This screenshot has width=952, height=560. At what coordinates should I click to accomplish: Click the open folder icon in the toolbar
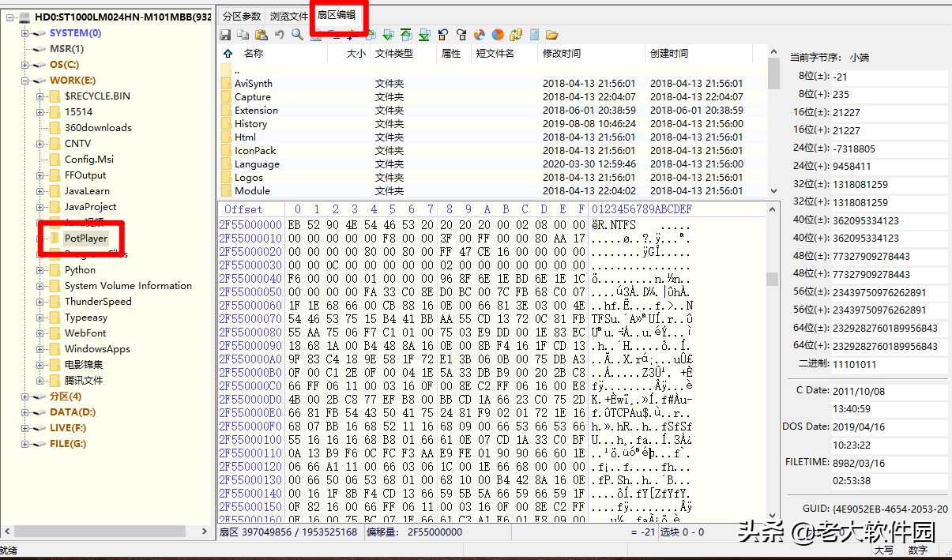click(552, 35)
